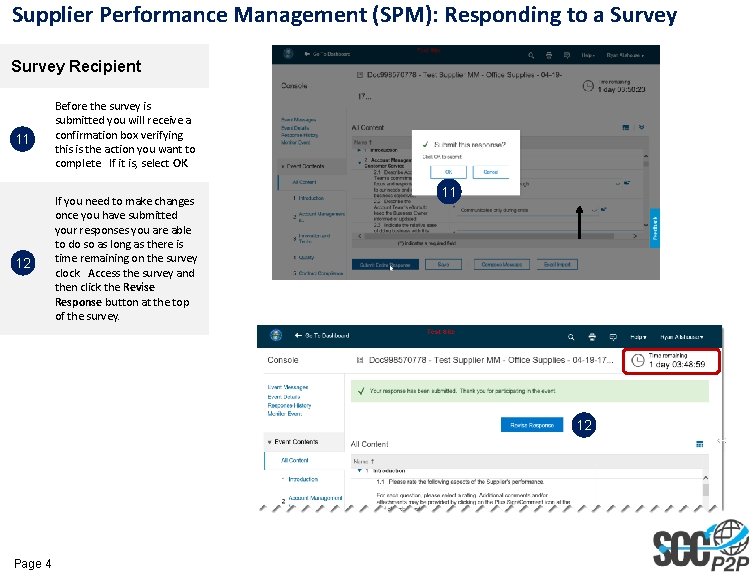The width and height of the screenshot is (756, 576).
Task: Click Submit Entire Response in upper screenshot
Action: 385,265
